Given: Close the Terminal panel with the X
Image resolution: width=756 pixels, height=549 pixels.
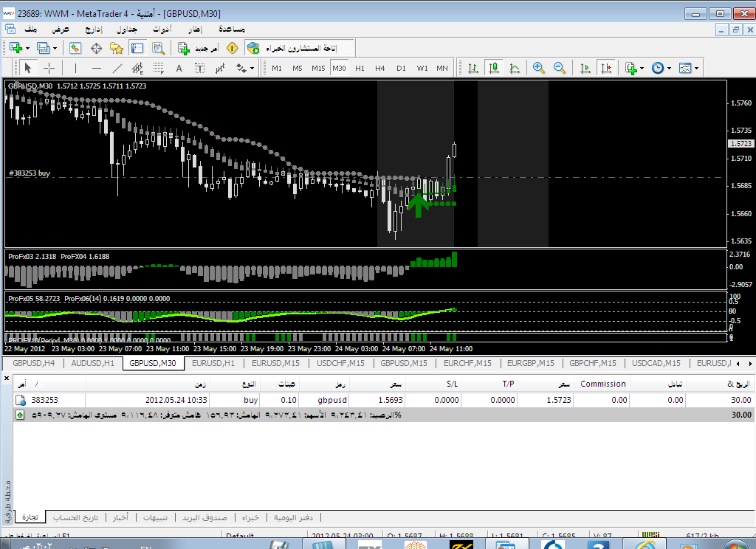Looking at the screenshot, I should coord(7,379).
